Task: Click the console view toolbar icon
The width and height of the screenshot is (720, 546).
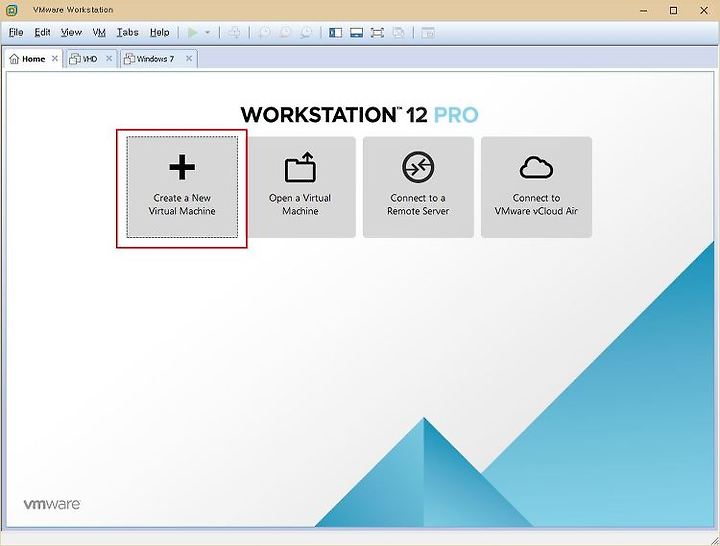Action: (428, 33)
